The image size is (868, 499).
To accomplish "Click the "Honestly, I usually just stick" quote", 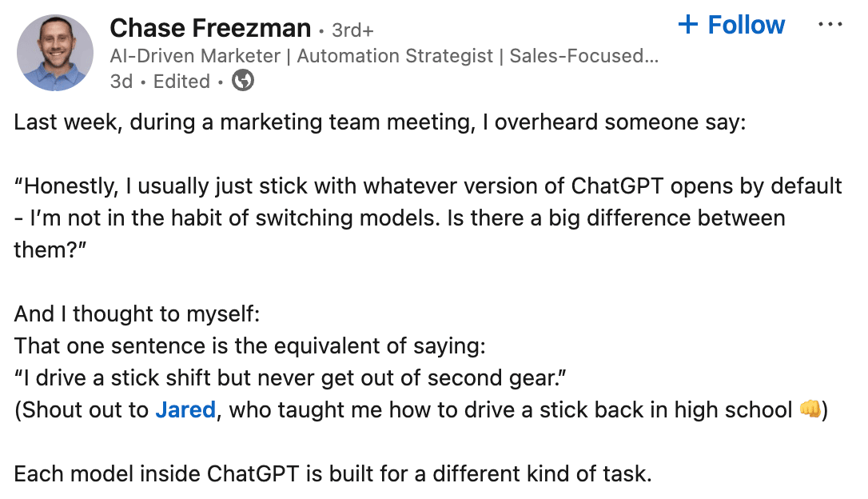I will click(x=428, y=186).
